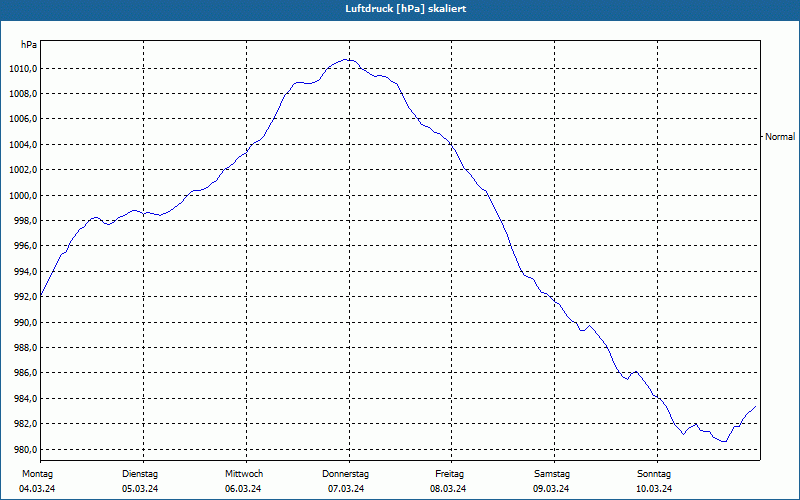800x500 pixels.
Task: Click the 'hPa' unit label
Action: click(29, 45)
